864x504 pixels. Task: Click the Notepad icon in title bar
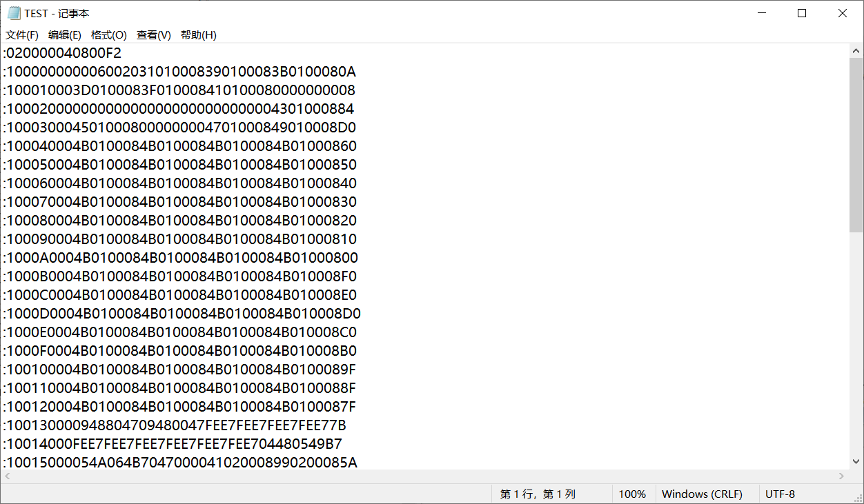coord(14,13)
